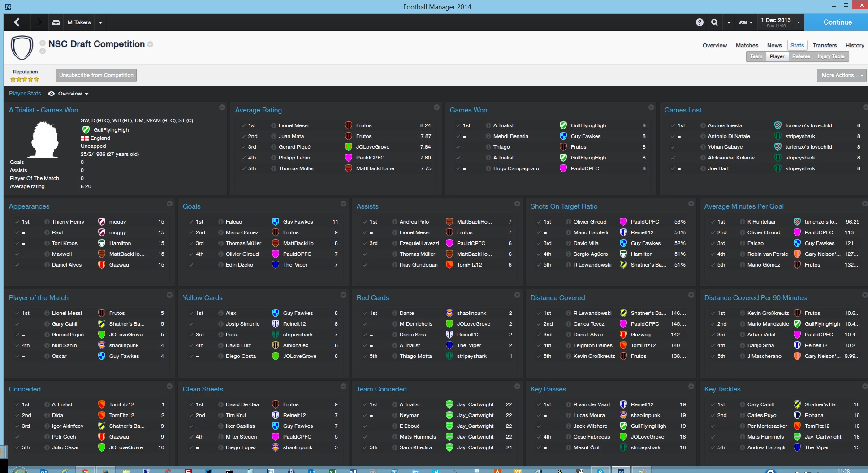This screenshot has height=473, width=868.
Task: Toggle the checkmark on Key Tackles 5th row
Action: point(713,447)
